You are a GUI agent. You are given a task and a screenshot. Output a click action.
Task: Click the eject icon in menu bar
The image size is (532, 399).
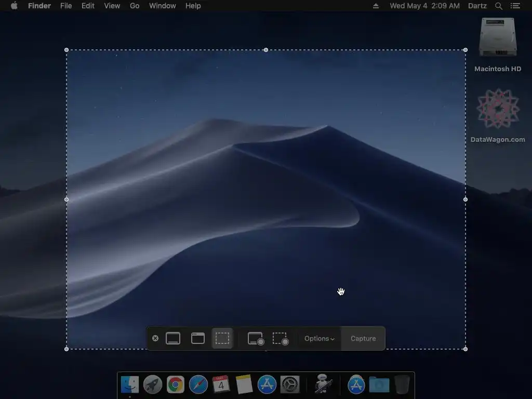click(x=376, y=6)
